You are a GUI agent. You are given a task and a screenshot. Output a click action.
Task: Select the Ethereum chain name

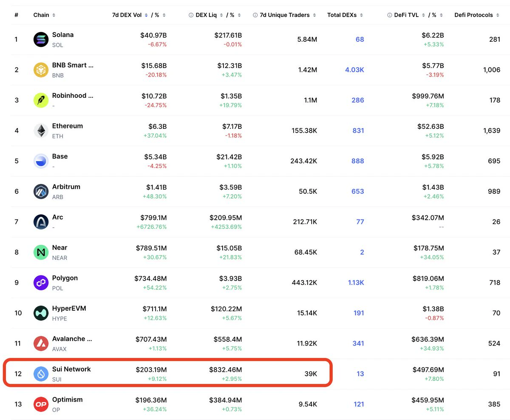point(68,126)
